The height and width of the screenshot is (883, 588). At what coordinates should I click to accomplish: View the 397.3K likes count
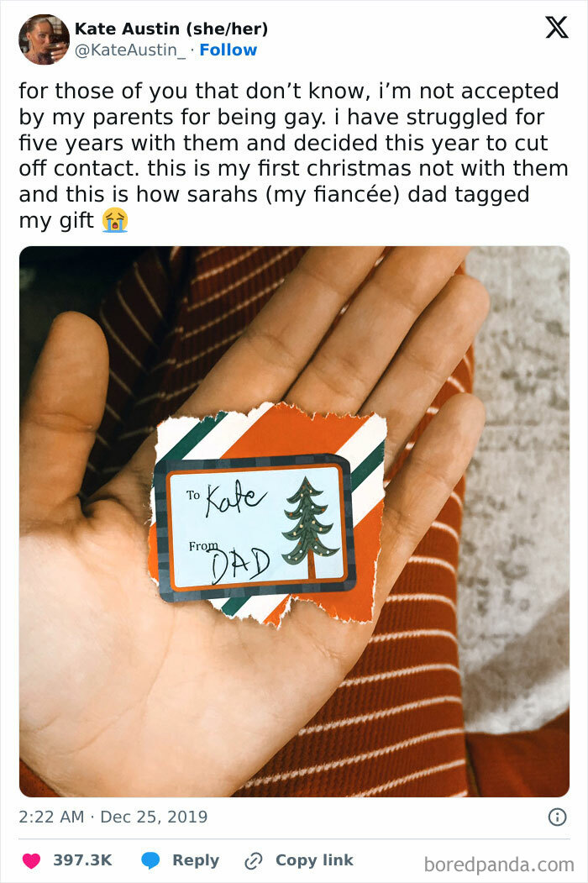(83, 860)
